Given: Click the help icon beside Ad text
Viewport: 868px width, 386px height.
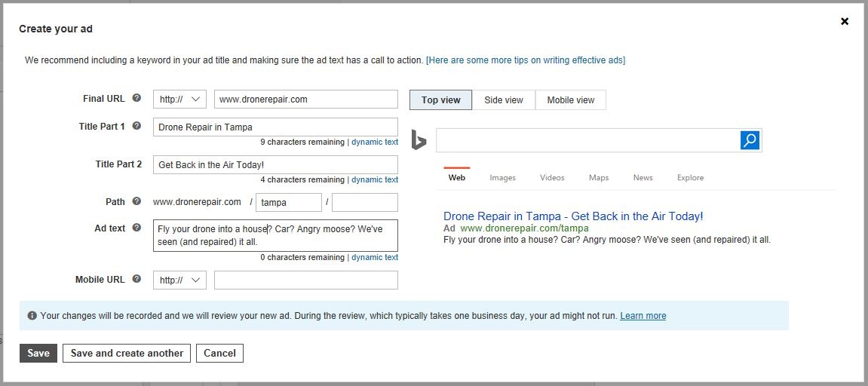Looking at the screenshot, I should click(x=136, y=228).
